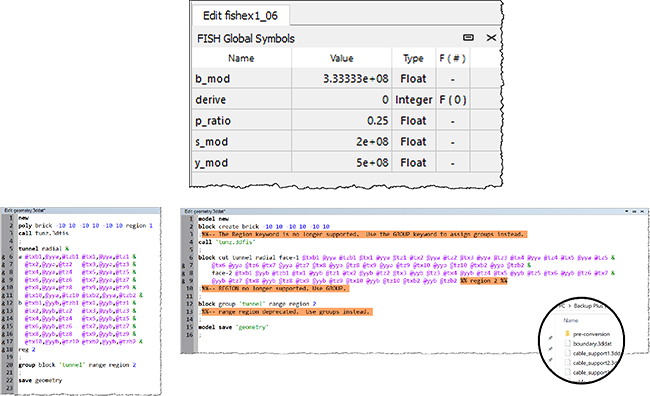Sort symbols by the Value column
Viewport: 650px width, 396px height.
342,58
